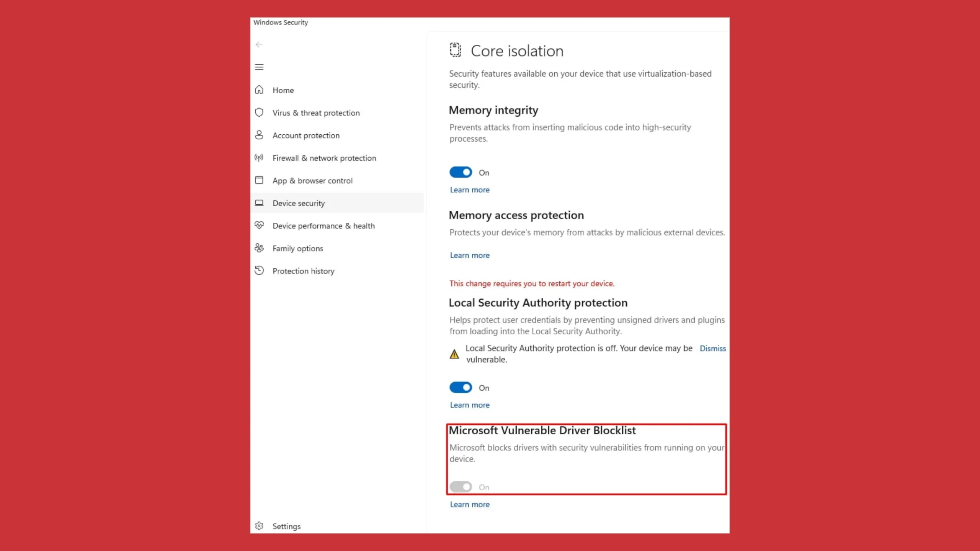This screenshot has height=551, width=980.
Task: Open App & browser control
Action: coord(337,180)
